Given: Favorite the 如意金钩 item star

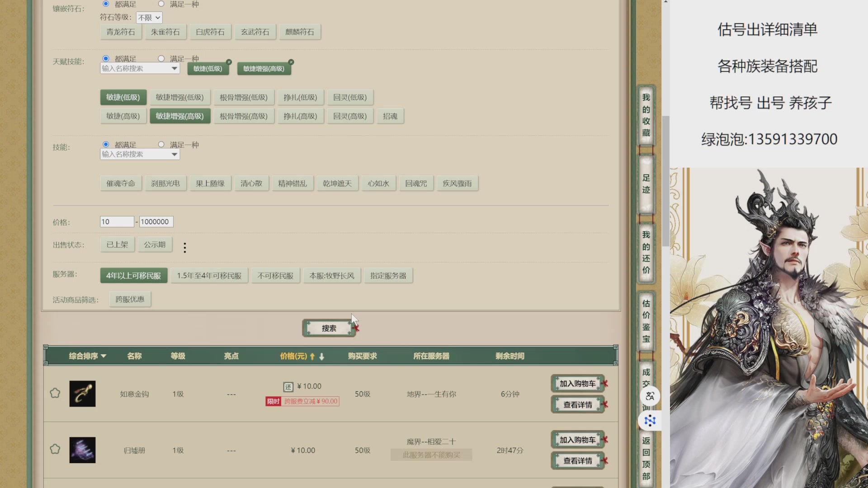Looking at the screenshot, I should click(x=55, y=393).
